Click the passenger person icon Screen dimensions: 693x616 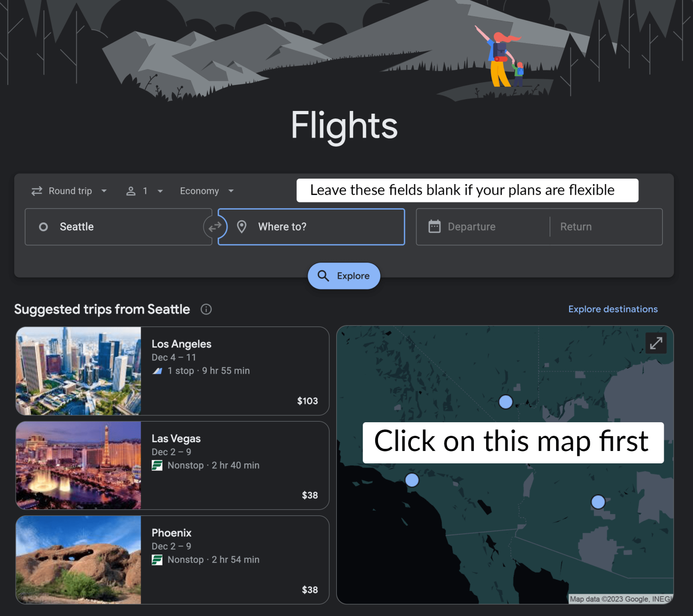[x=130, y=191]
